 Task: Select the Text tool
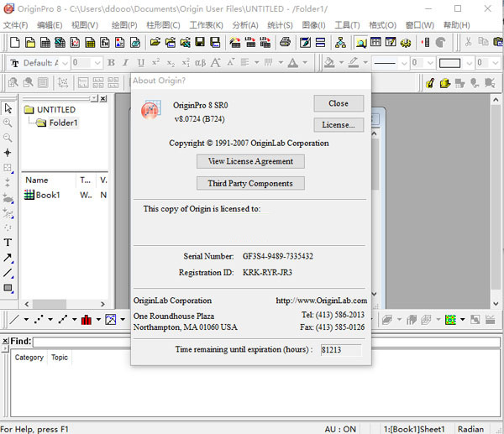click(x=8, y=243)
